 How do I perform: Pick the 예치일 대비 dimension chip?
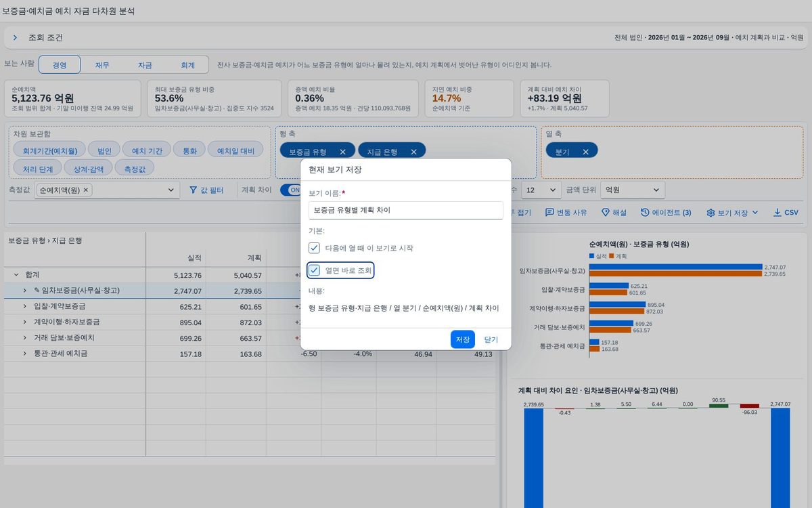coord(235,150)
